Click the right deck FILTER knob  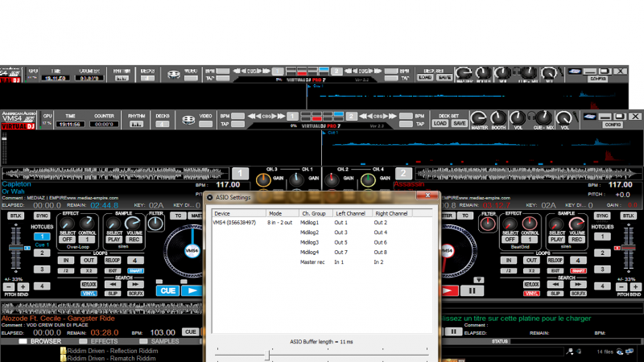pyautogui.click(x=488, y=224)
